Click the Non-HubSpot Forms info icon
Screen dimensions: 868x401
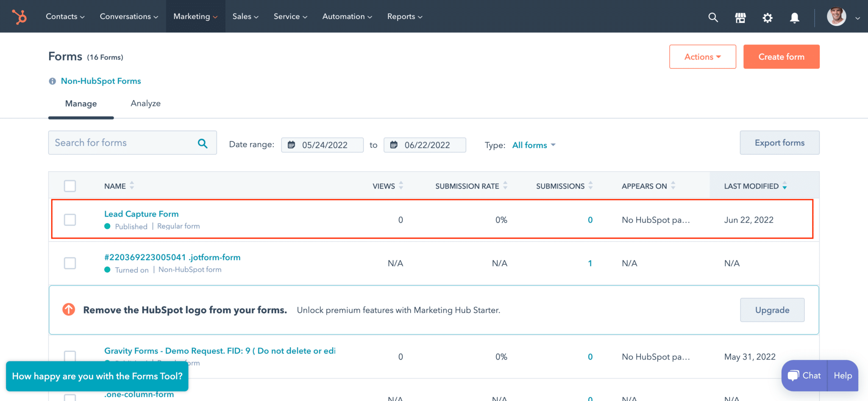(x=52, y=81)
